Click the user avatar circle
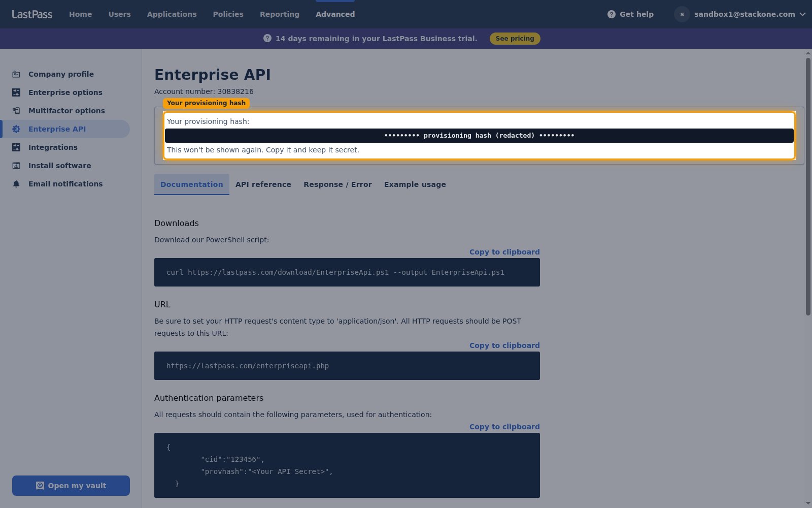Screen dimensions: 812x508 [682, 14]
